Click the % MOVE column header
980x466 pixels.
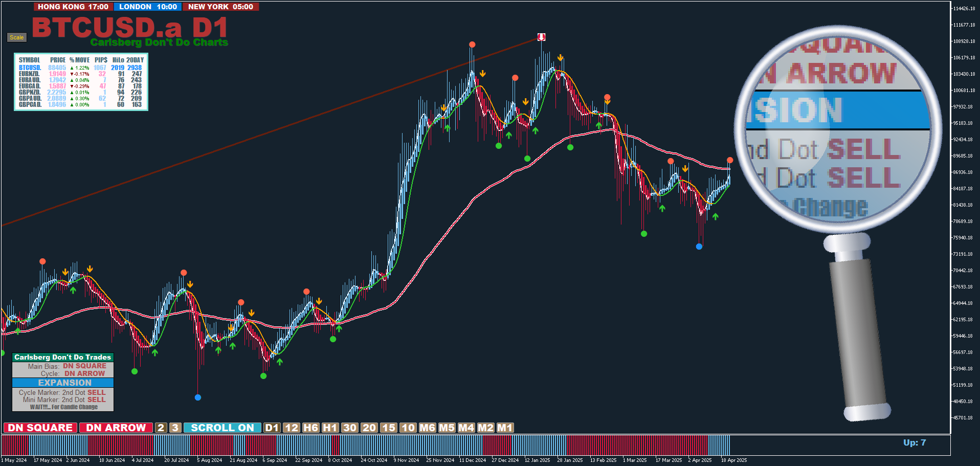[79, 60]
